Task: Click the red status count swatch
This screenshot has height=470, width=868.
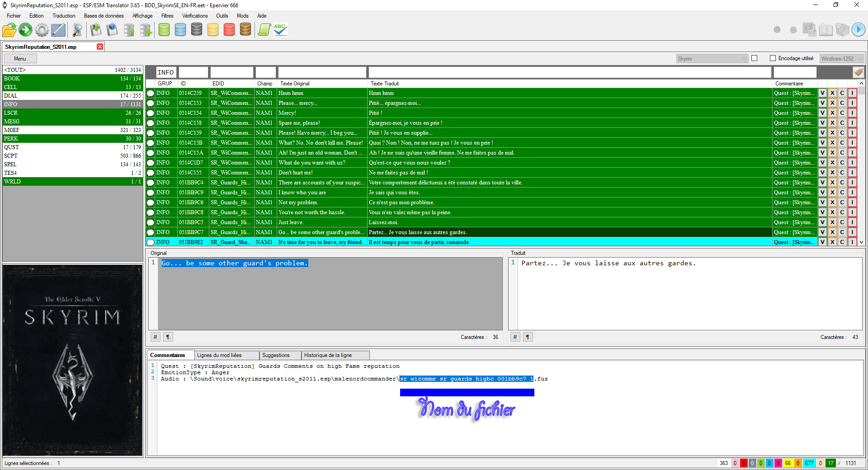Action: (x=744, y=463)
